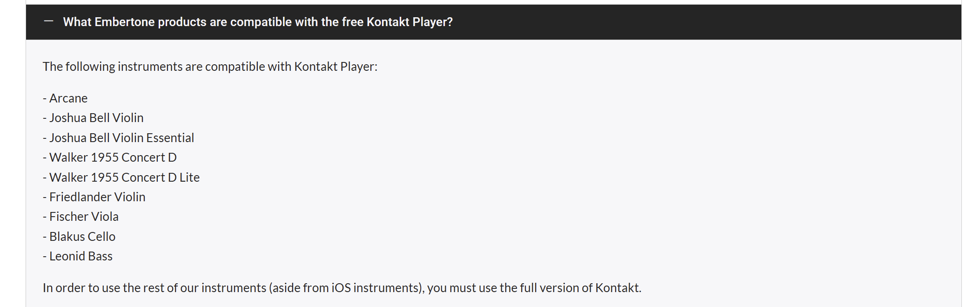Collapse the FAQ using the minus icon
Viewport: 980px width, 307px height.
click(x=48, y=21)
